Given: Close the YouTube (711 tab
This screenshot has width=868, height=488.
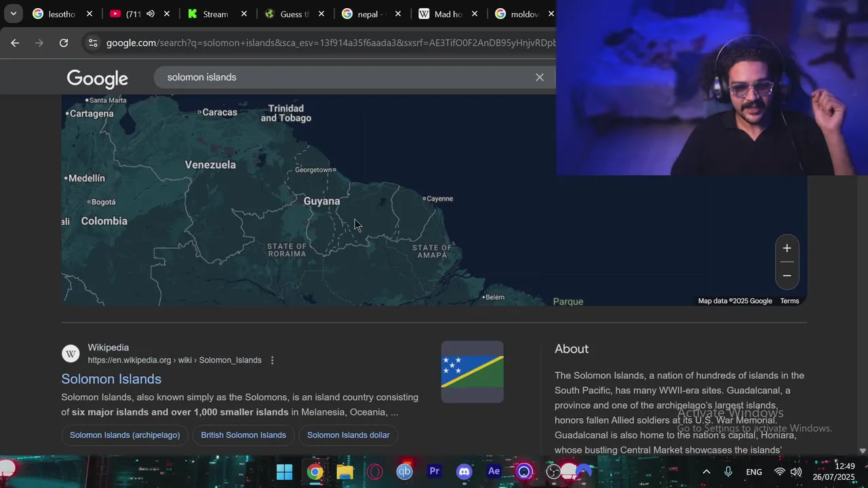Looking at the screenshot, I should [167, 14].
